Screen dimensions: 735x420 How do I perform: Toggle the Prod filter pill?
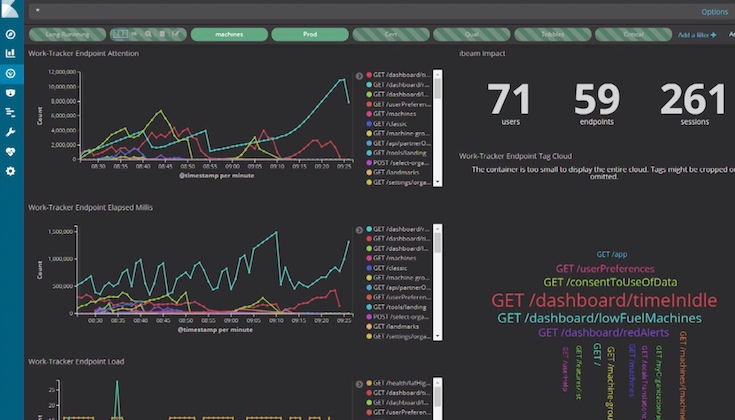(310, 34)
